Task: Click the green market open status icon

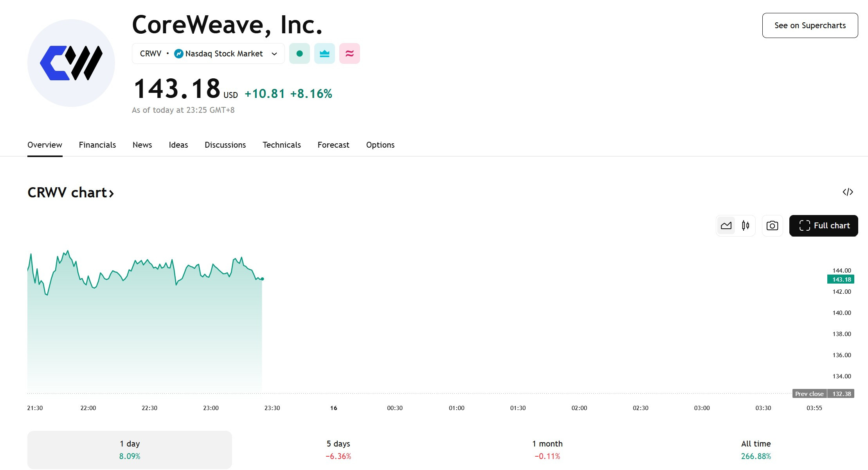Action: [x=299, y=54]
